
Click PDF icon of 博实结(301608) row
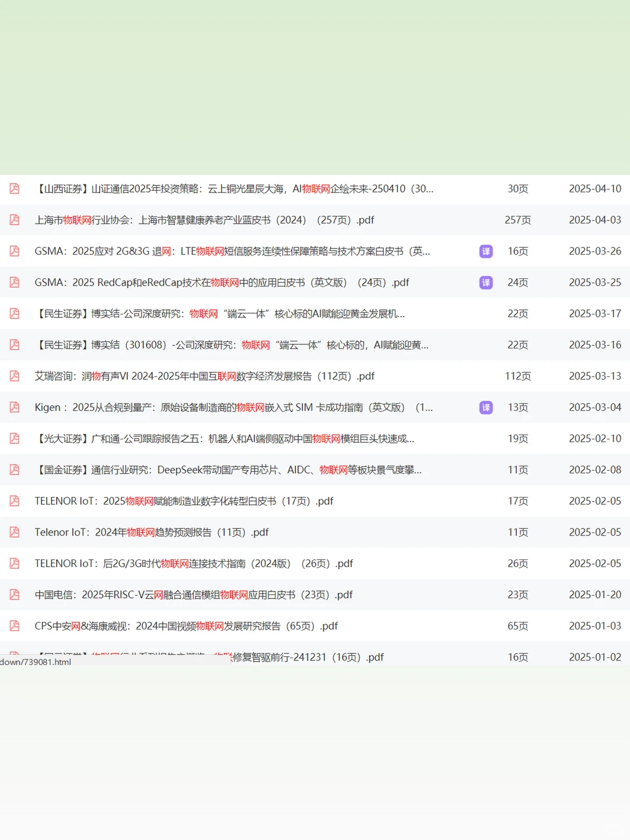pyautogui.click(x=15, y=345)
